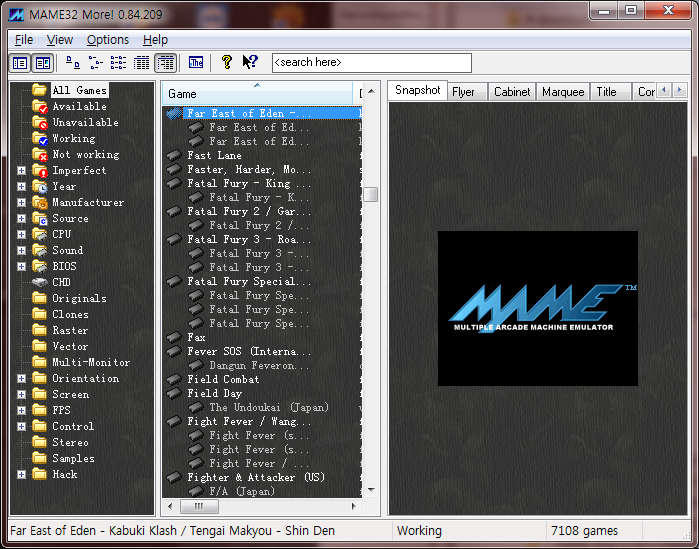Open the Help menu
This screenshot has width=699, height=549.
(x=156, y=40)
